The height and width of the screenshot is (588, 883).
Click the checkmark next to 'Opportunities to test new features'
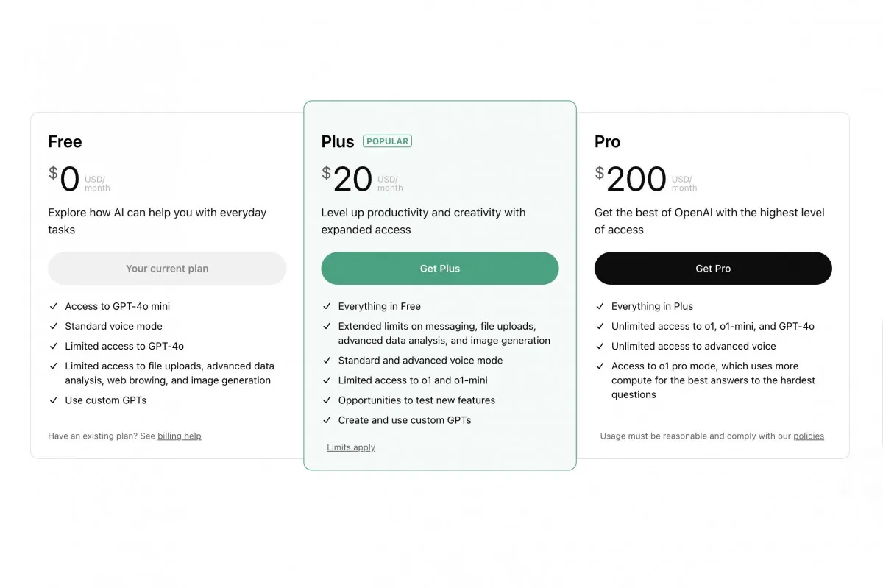(326, 400)
